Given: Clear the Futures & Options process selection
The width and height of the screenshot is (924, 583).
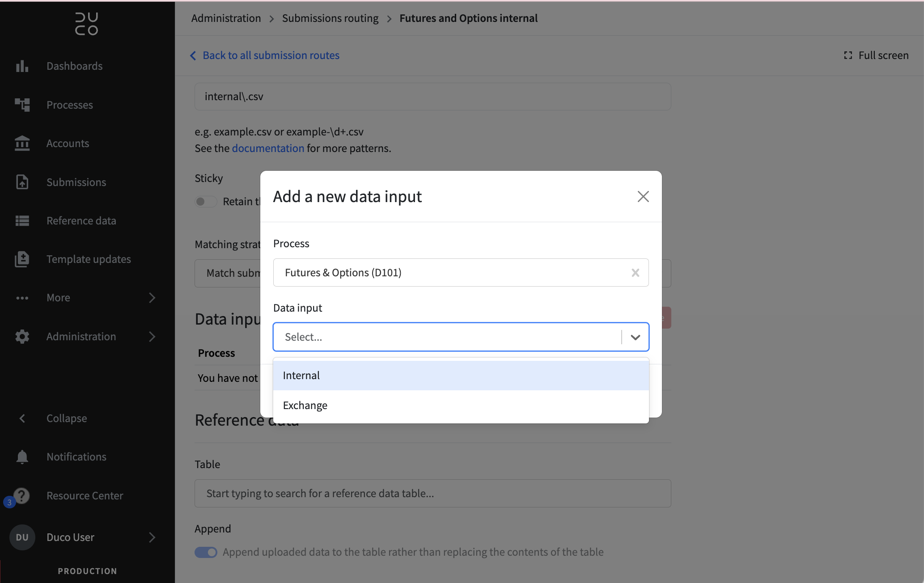Looking at the screenshot, I should (635, 273).
